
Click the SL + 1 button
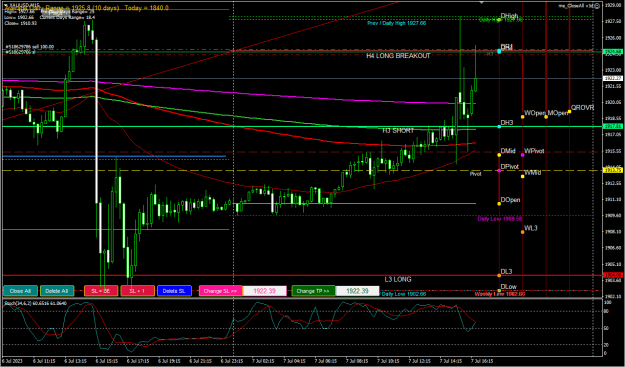point(138,291)
